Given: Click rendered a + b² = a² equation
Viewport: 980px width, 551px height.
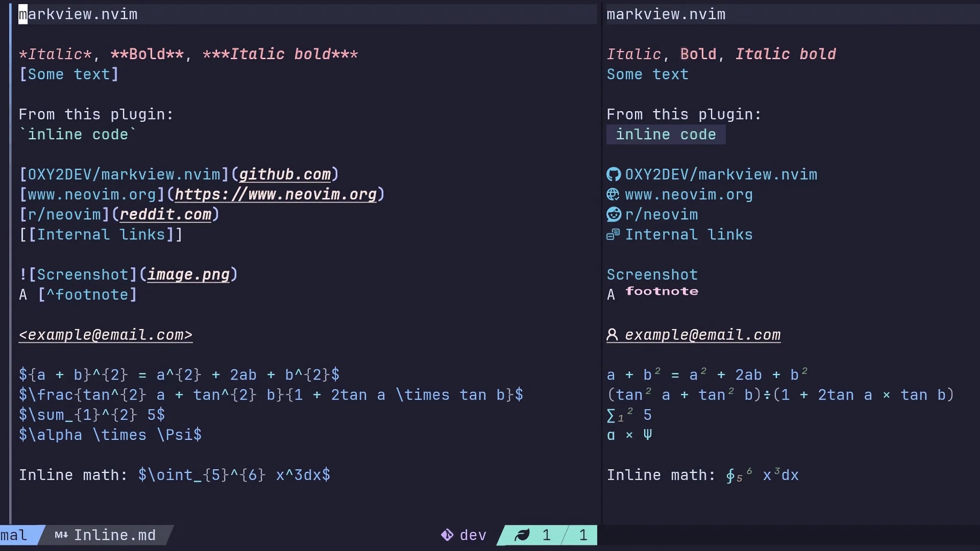Looking at the screenshot, I should [x=707, y=374].
